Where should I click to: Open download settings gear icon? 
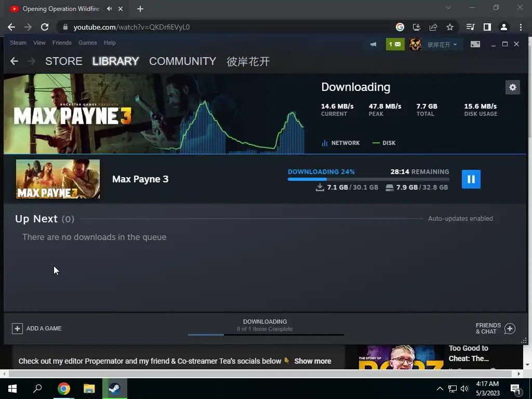[512, 87]
